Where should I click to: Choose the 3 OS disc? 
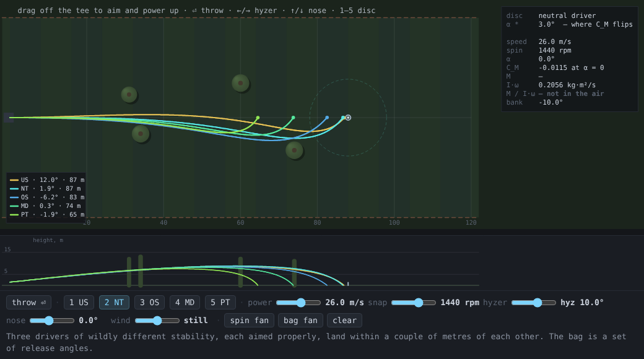(x=149, y=302)
